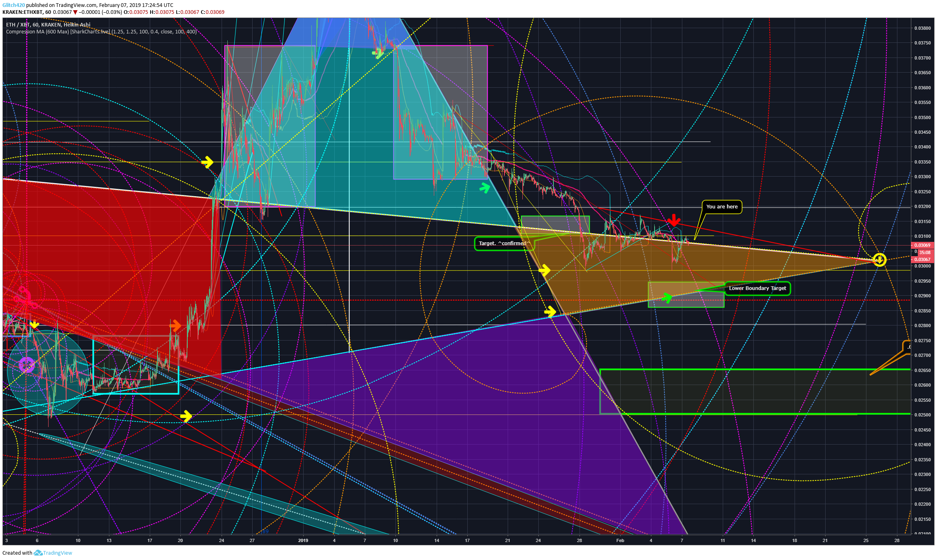
Task: Click the 0.02650 price axis label
Action: 922,370
